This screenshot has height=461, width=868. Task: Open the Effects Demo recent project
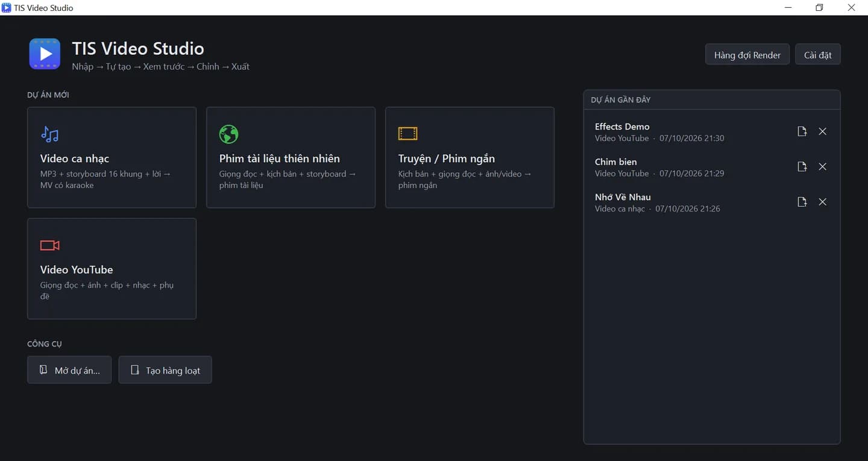click(687, 132)
